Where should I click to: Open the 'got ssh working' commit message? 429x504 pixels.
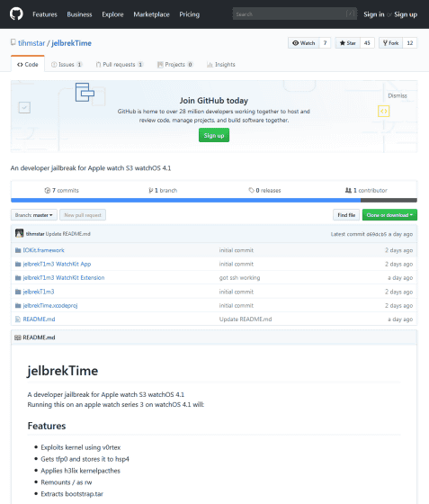click(239, 278)
